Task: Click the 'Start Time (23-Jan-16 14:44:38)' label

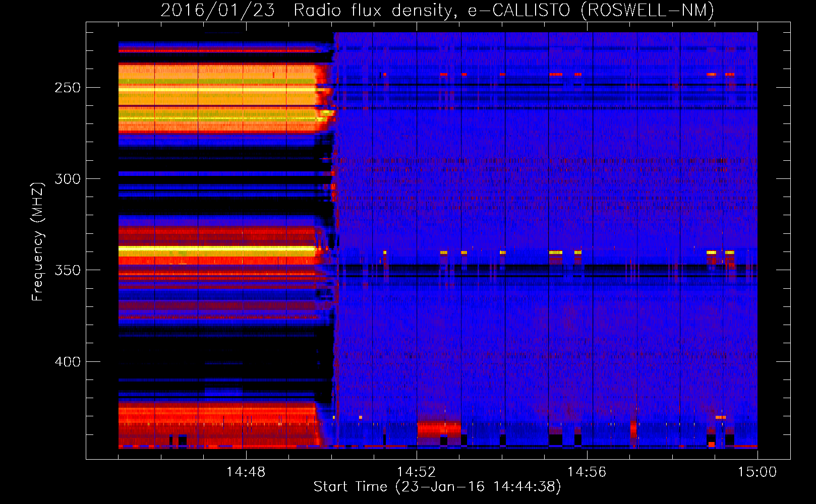Action: pyautogui.click(x=437, y=487)
